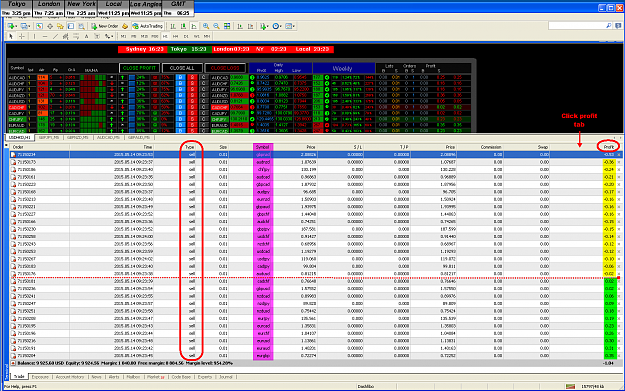Switch to the AUDCAD,M5 chart tab

tap(108, 138)
